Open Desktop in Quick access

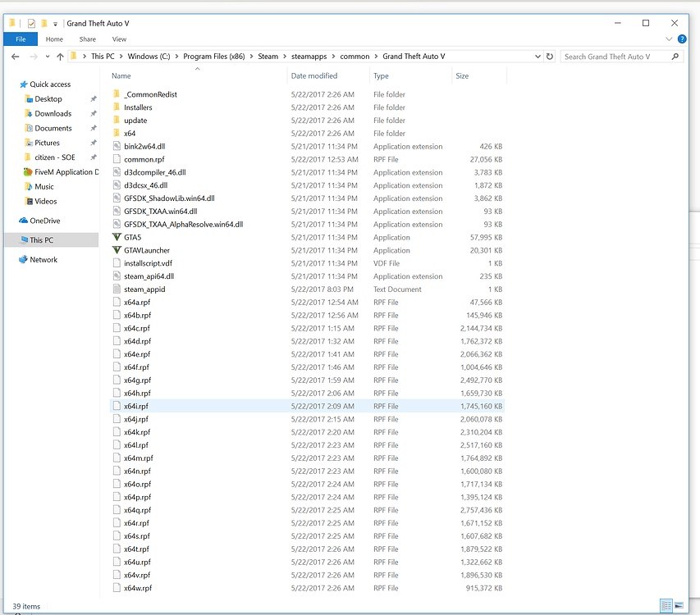pos(48,99)
